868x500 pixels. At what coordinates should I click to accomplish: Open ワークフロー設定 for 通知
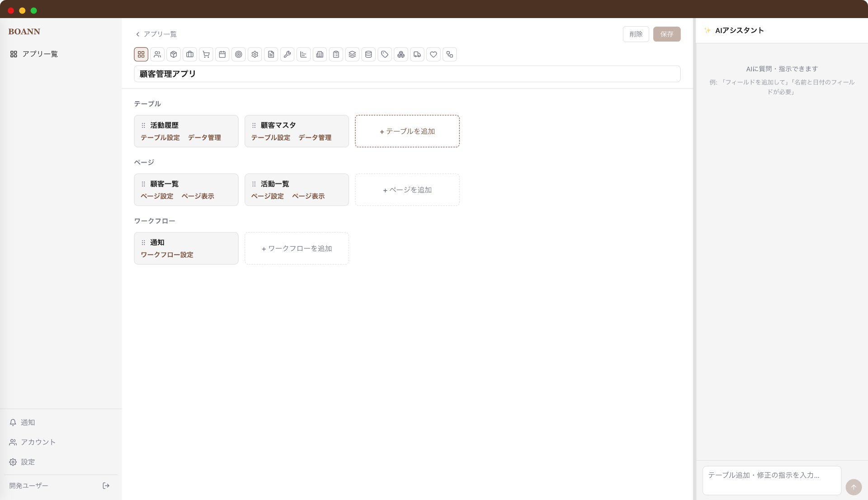pyautogui.click(x=167, y=255)
